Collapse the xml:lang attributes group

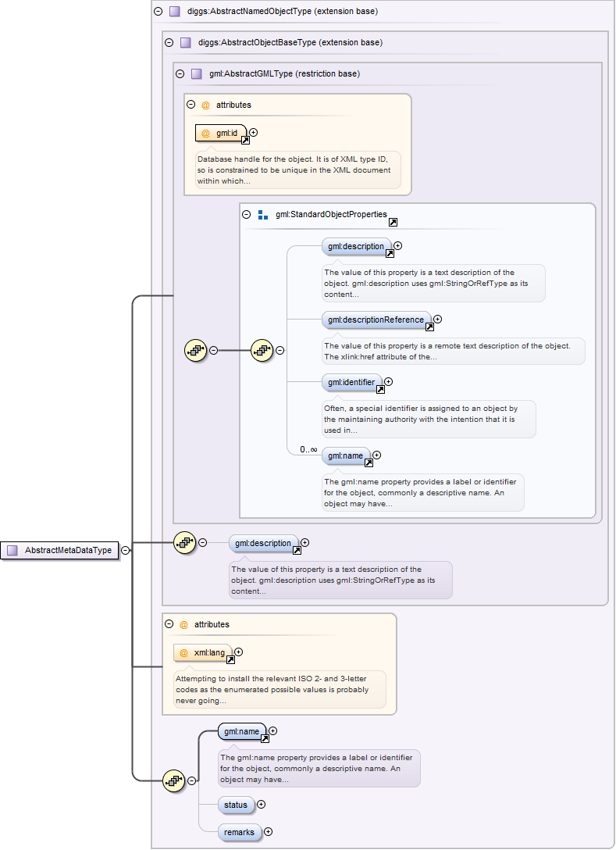pos(169,624)
